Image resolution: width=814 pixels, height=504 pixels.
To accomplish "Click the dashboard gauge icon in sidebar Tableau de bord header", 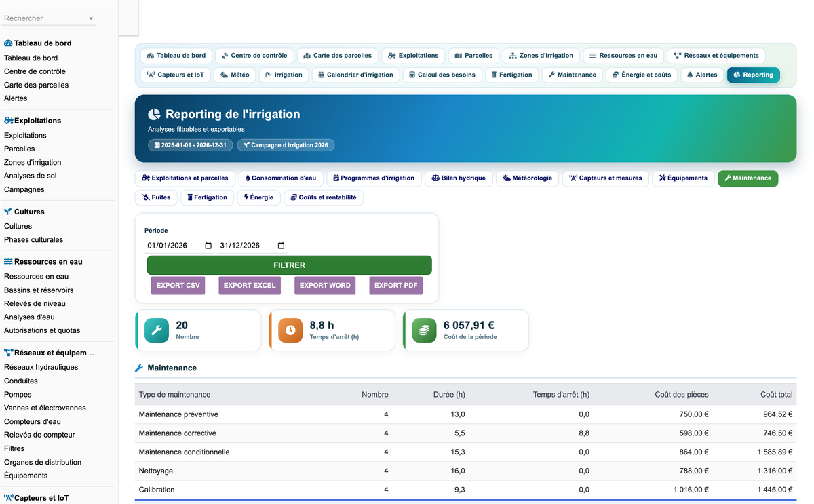I will coord(8,43).
